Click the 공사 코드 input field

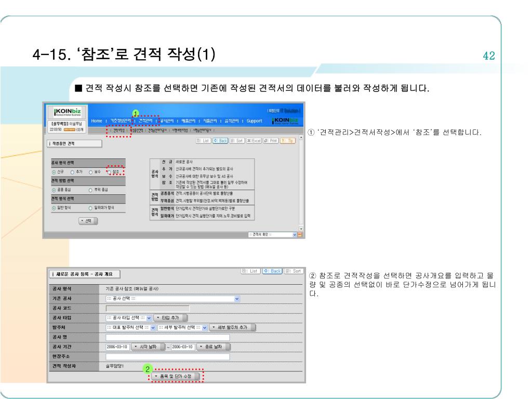[x=147, y=309]
